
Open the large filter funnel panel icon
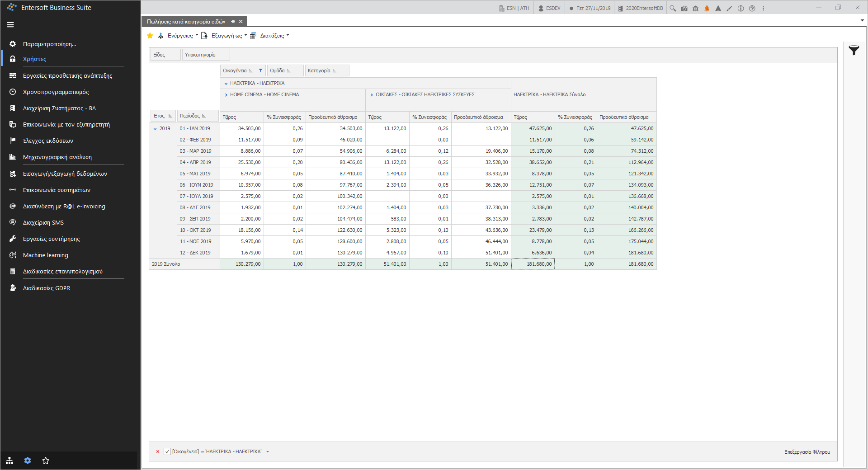coord(854,51)
